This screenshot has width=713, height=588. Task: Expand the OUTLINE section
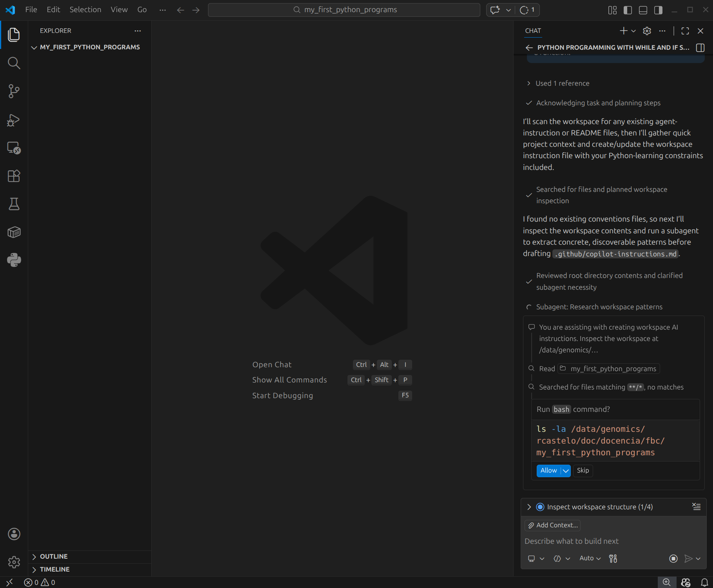click(x=54, y=556)
